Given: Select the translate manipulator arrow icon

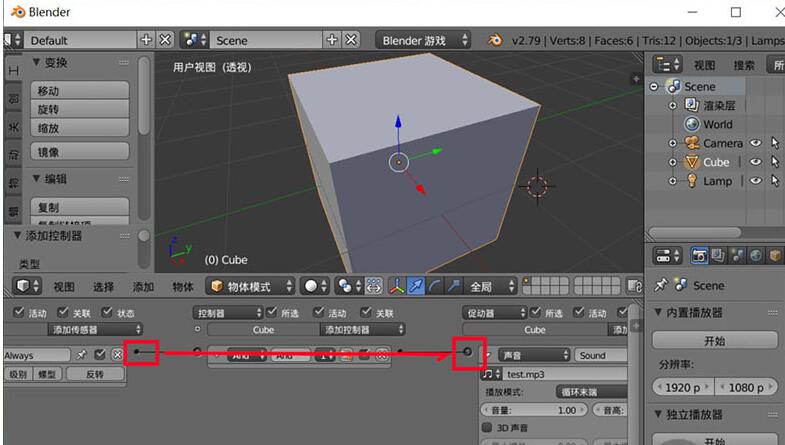Looking at the screenshot, I should pos(416,286).
